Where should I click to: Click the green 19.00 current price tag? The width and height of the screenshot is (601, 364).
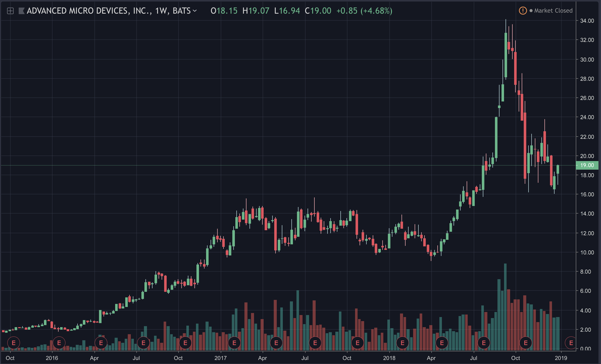click(x=587, y=165)
